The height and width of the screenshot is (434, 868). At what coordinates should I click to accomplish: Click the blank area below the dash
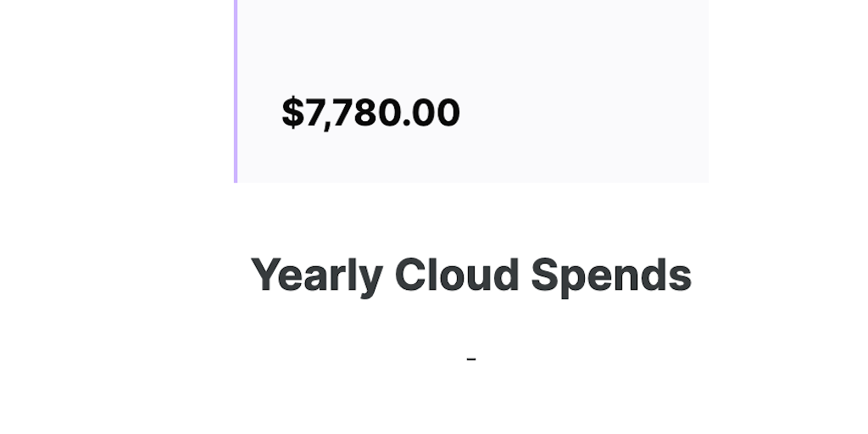click(471, 403)
